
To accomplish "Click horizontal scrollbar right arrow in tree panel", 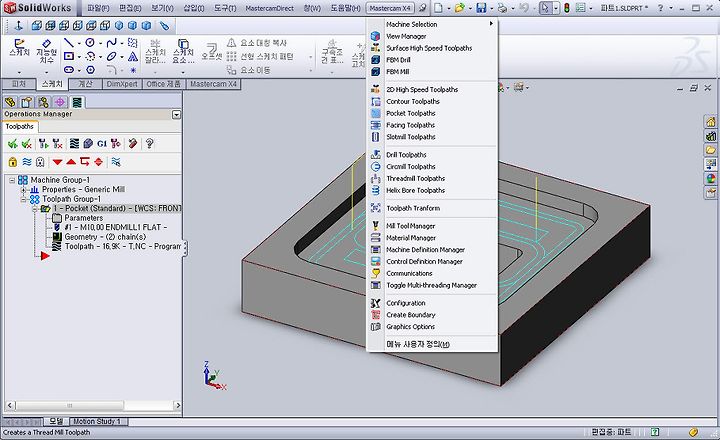I will click(x=178, y=406).
